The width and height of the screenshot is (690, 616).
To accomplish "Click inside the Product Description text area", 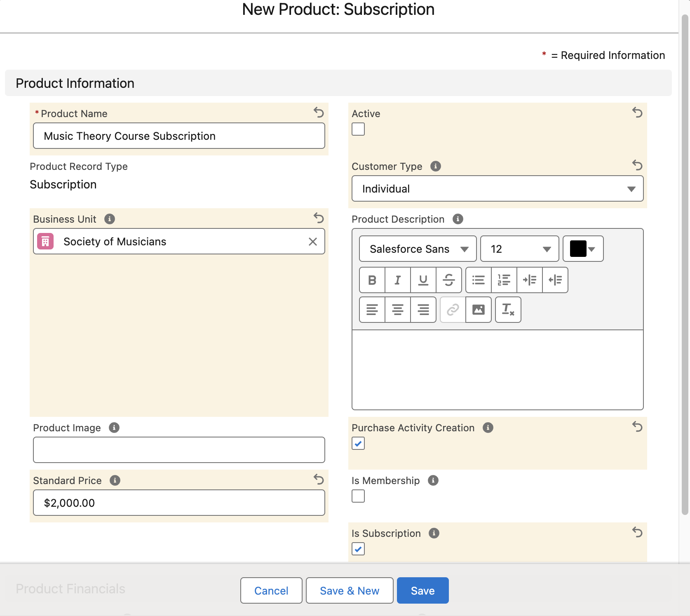I will pos(498,369).
